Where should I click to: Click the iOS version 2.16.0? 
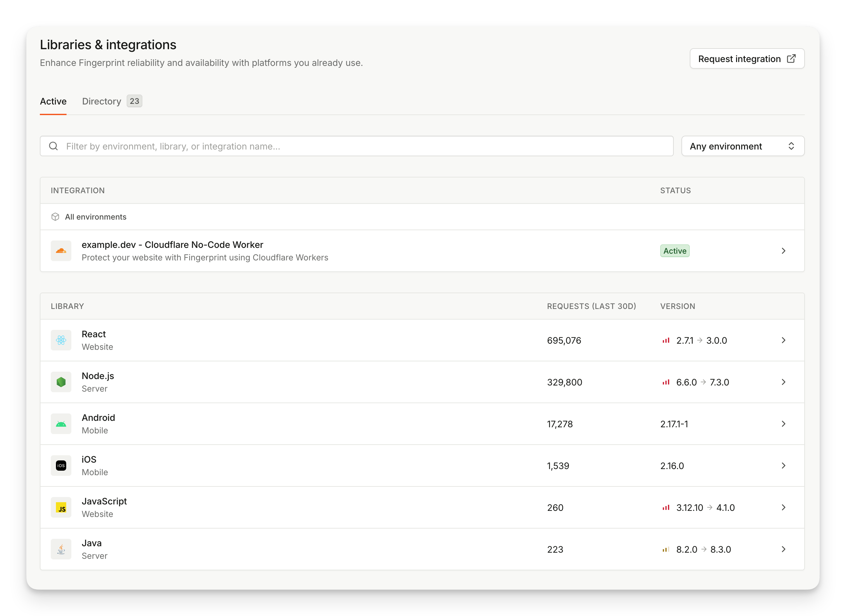tap(672, 466)
